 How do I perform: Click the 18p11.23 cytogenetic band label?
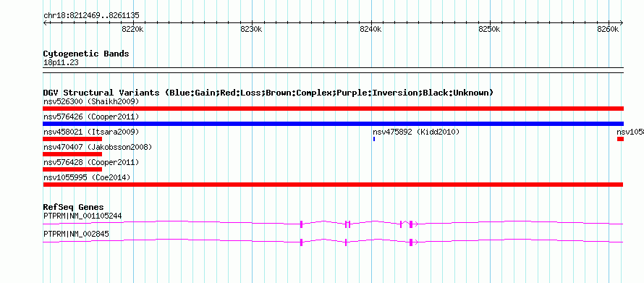[61, 63]
